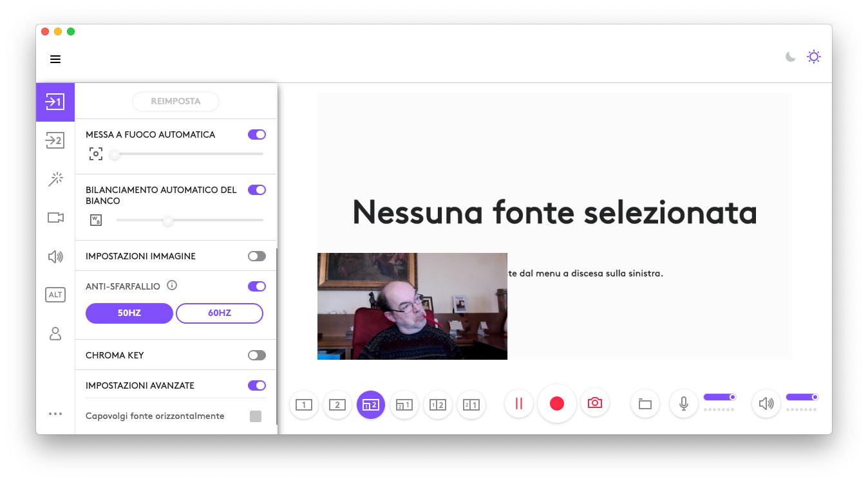The height and width of the screenshot is (482, 868).
Task: Select 60HZ anti-flicker option
Action: 220,313
